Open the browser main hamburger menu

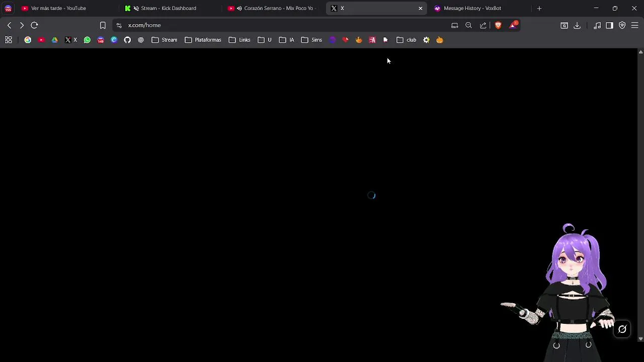(x=635, y=25)
